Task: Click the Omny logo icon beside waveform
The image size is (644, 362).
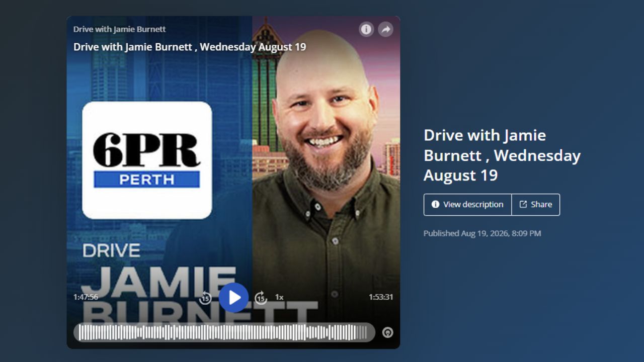Action: point(387,332)
